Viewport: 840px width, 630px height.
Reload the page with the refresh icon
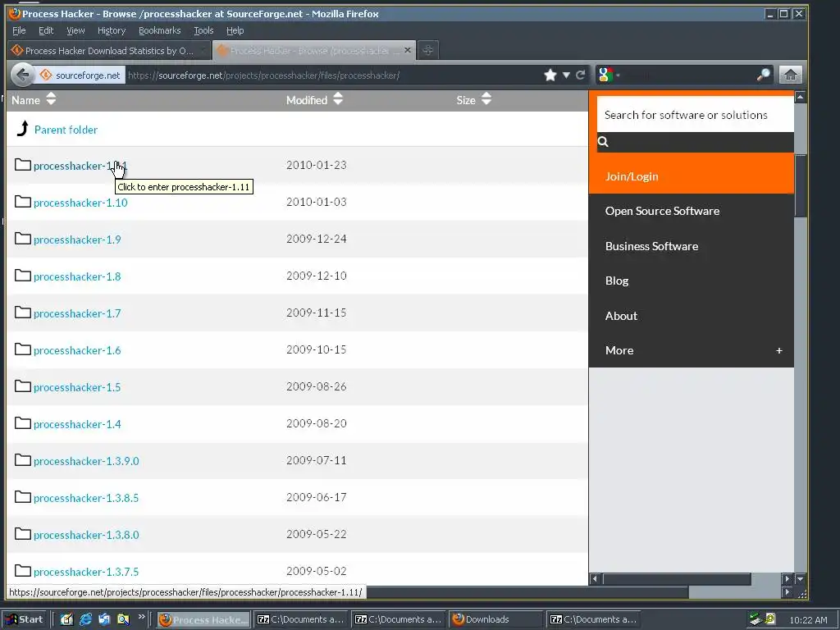pos(580,75)
